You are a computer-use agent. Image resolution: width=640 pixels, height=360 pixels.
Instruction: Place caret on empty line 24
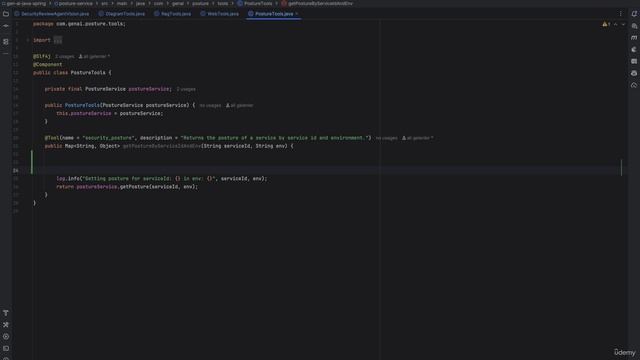(327, 170)
